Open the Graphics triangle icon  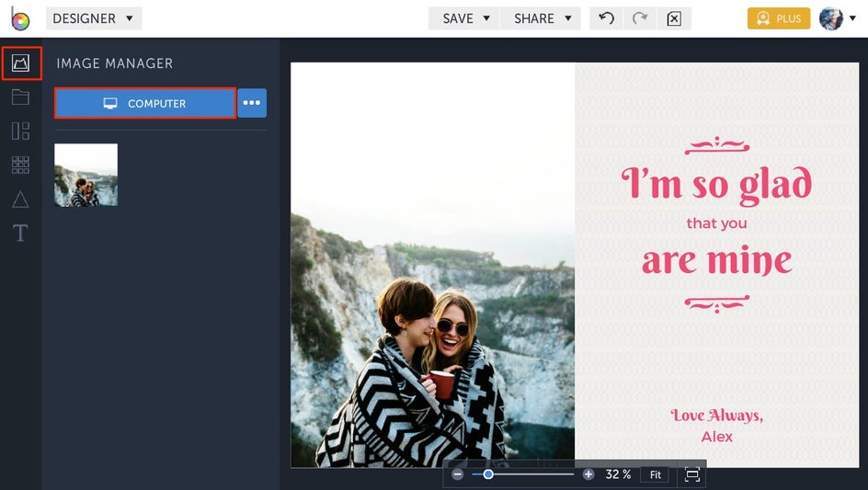[x=20, y=199]
